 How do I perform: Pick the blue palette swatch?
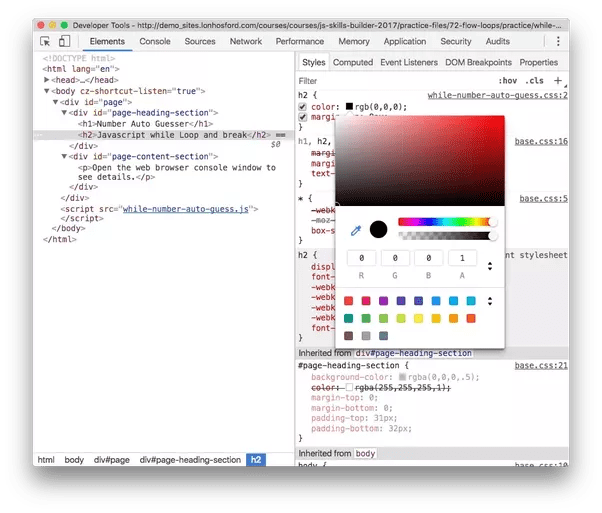[436, 301]
